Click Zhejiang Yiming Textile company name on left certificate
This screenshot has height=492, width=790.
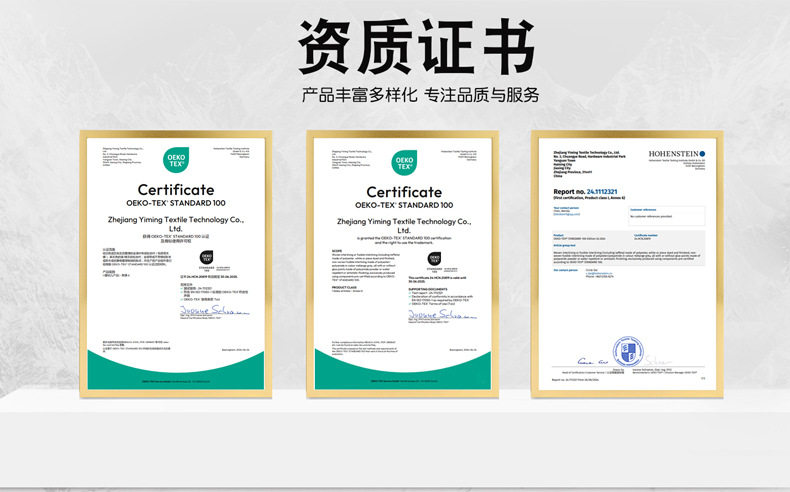(x=176, y=224)
